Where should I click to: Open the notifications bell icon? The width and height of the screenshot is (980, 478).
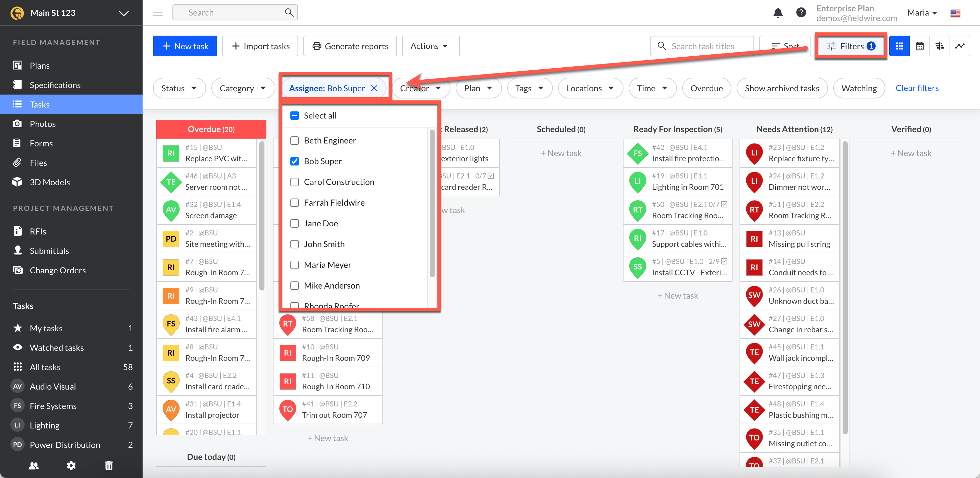tap(777, 13)
